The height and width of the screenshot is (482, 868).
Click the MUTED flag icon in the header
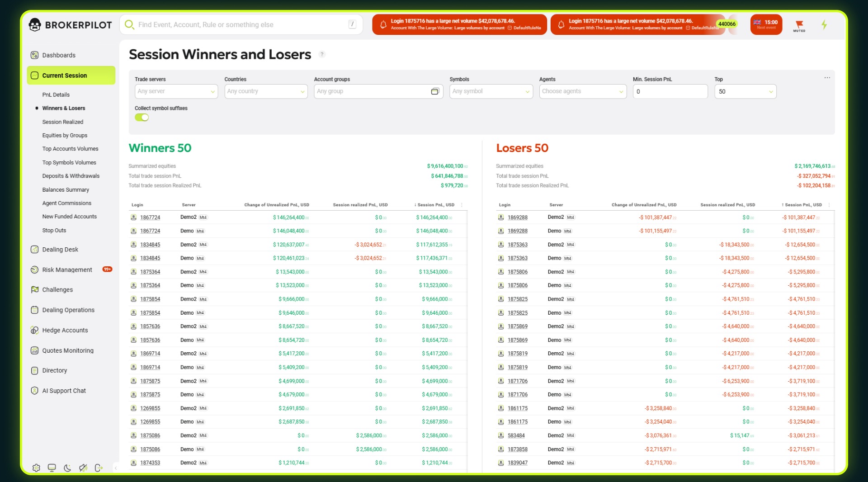[800, 25]
